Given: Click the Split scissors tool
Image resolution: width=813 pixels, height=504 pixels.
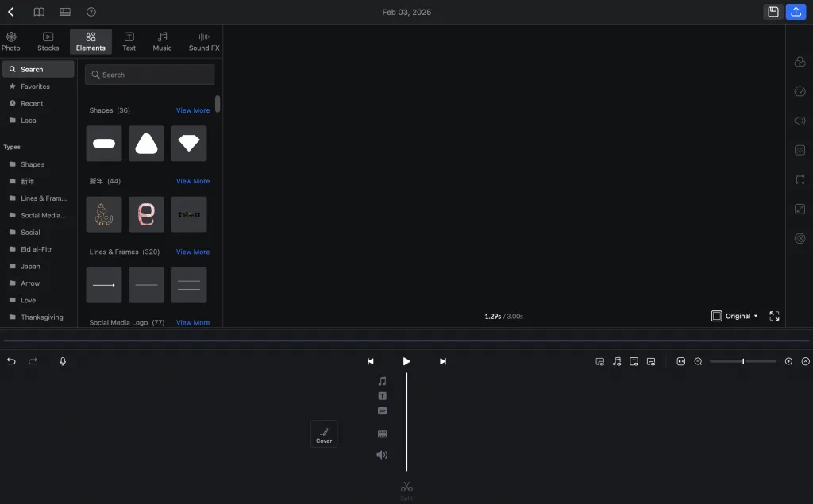Looking at the screenshot, I should point(406,487).
